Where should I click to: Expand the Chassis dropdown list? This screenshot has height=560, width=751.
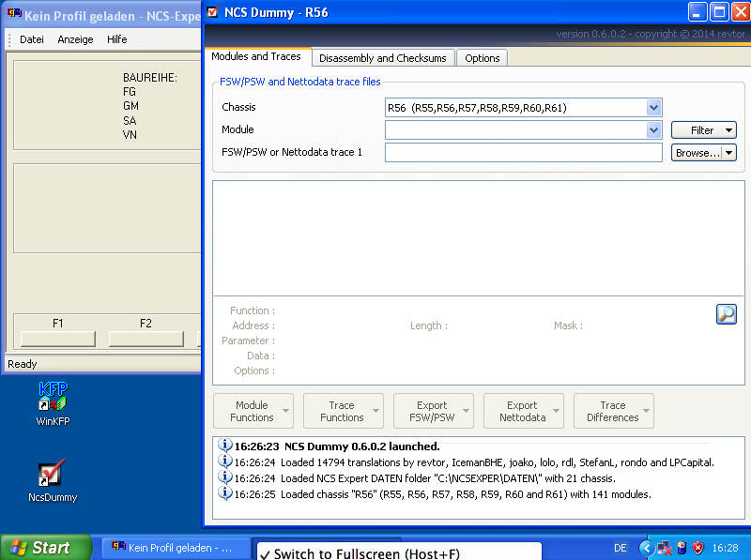[654, 108]
